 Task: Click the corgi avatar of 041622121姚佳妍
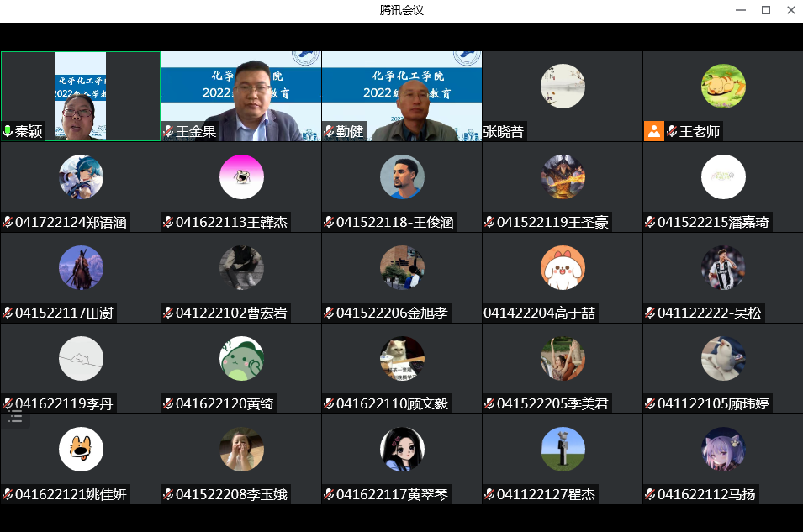pos(81,449)
